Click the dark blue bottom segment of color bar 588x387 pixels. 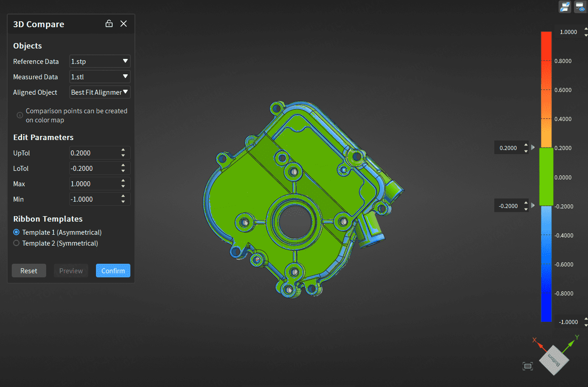coord(546,307)
